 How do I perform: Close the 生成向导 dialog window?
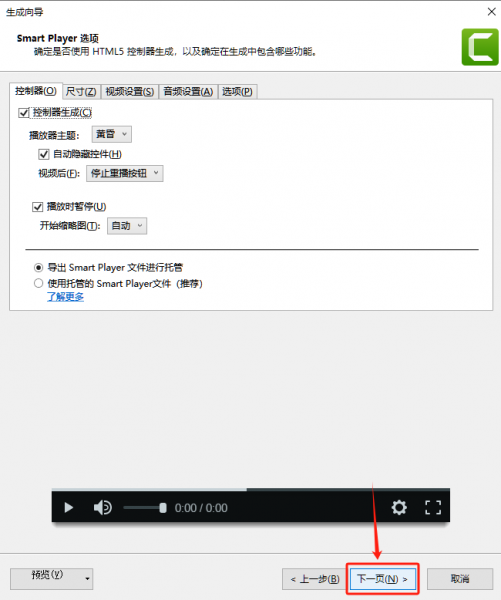pos(491,11)
